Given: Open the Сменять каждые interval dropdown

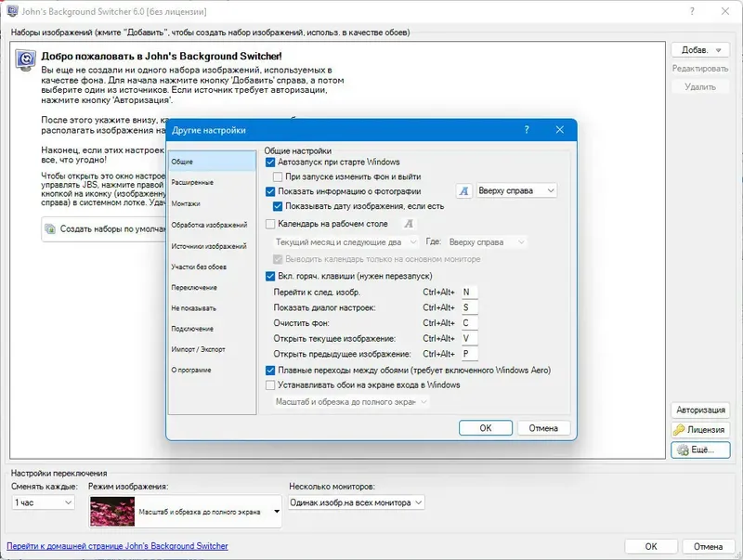Looking at the screenshot, I should pos(43,501).
